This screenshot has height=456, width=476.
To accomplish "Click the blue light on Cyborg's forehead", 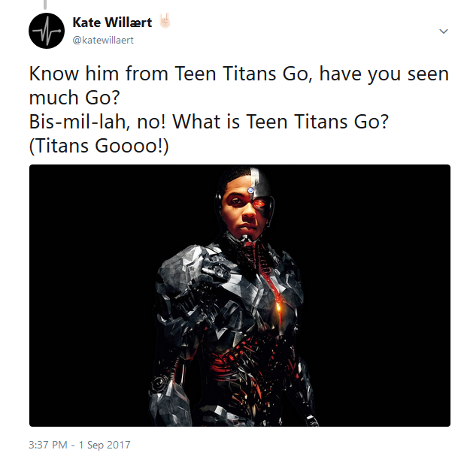I will (250, 190).
